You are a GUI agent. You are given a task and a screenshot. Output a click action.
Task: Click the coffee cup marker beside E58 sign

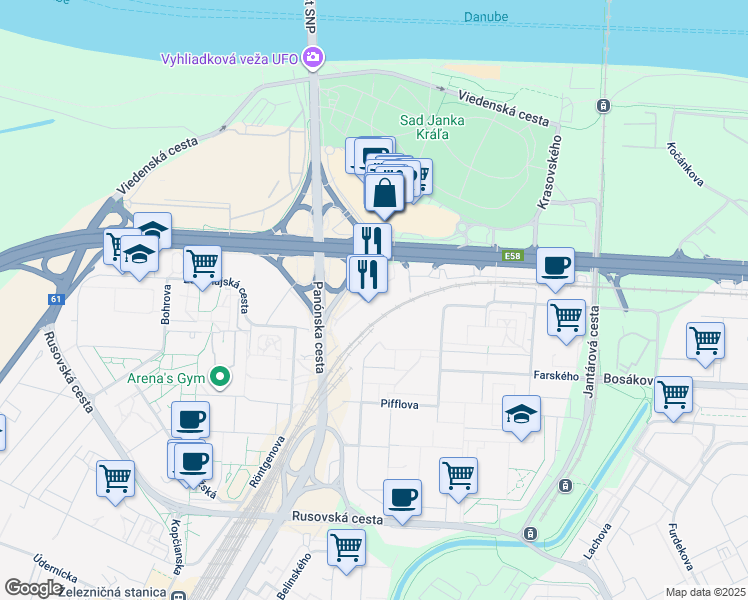(555, 268)
